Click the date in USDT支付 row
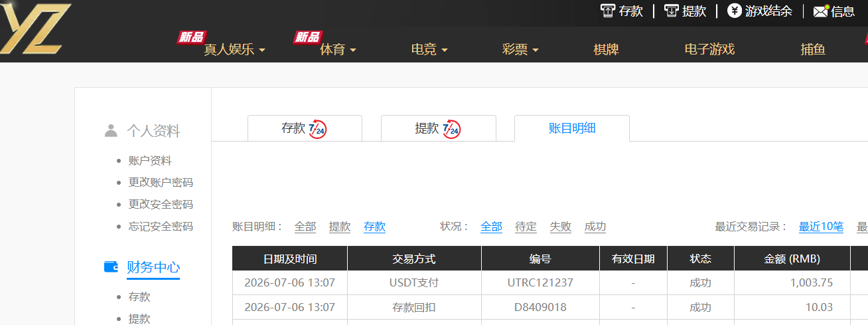The height and width of the screenshot is (325, 868). pos(290,282)
